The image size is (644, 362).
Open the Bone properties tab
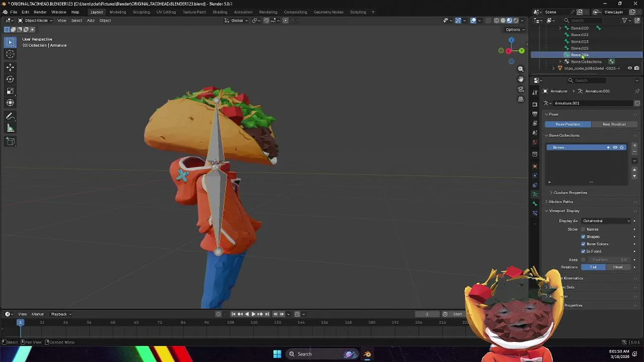(x=535, y=204)
